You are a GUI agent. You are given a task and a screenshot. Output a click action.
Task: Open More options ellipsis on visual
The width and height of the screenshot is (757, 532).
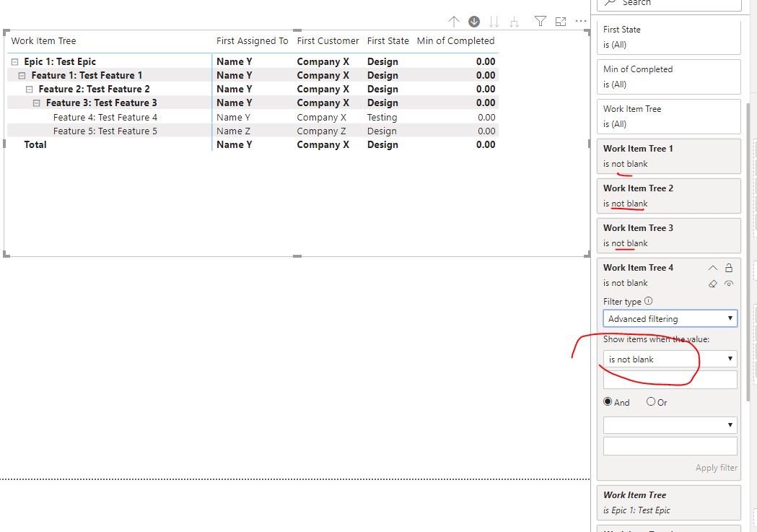pos(581,21)
